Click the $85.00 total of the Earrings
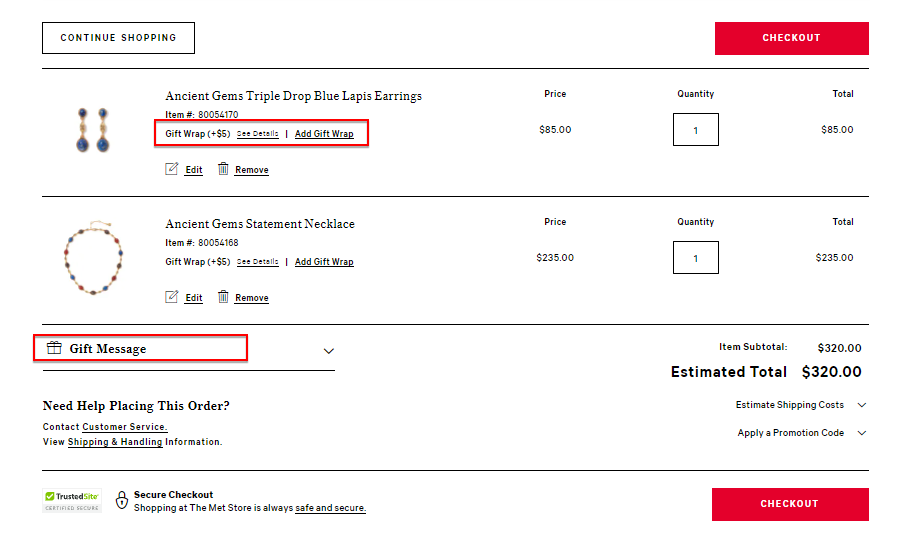This screenshot has width=900, height=533. click(x=837, y=130)
